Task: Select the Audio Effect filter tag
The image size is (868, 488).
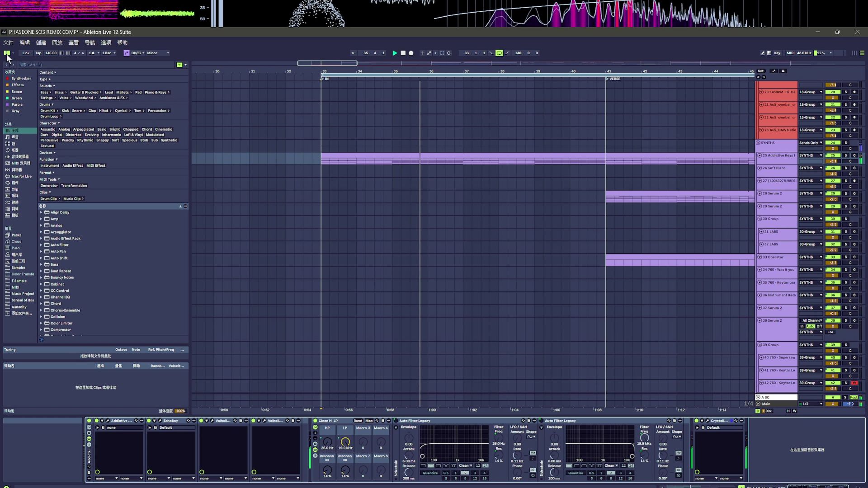Action: tap(73, 166)
